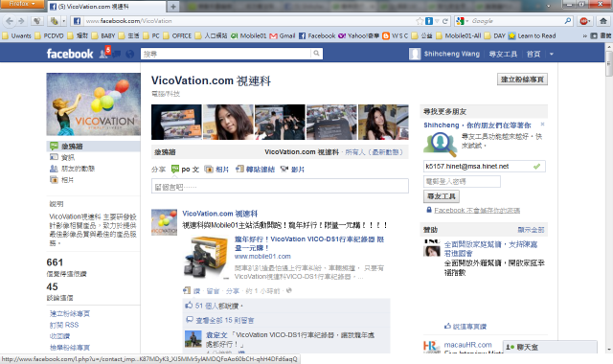Click the blue info icon in the address bar
The width and height of the screenshot is (613, 364).
click(x=429, y=21)
